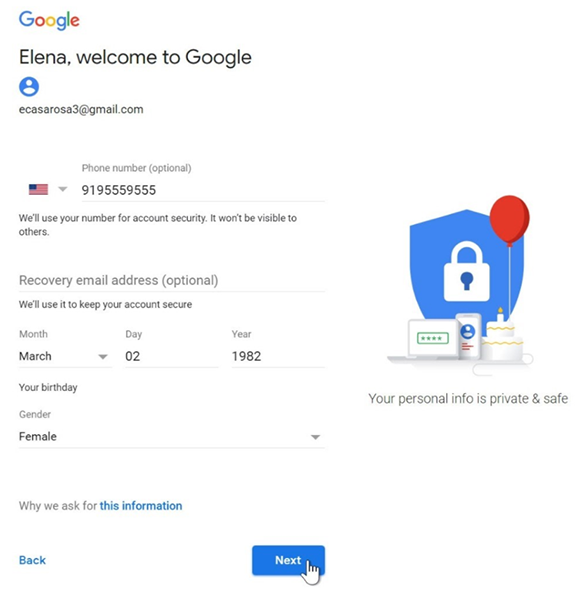Screen dimensions: 582x596
Task: Click the 'Elena, welcome to Google' heading
Action: coord(135,57)
